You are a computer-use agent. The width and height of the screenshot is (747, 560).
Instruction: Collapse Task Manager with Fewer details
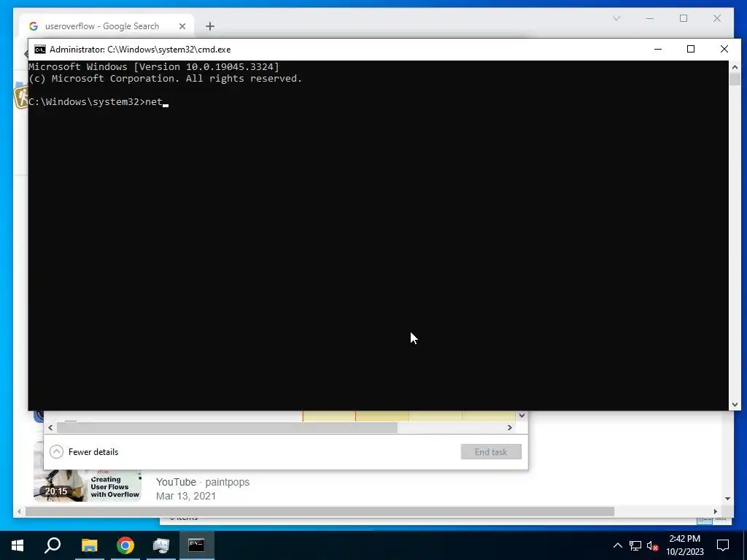point(85,452)
